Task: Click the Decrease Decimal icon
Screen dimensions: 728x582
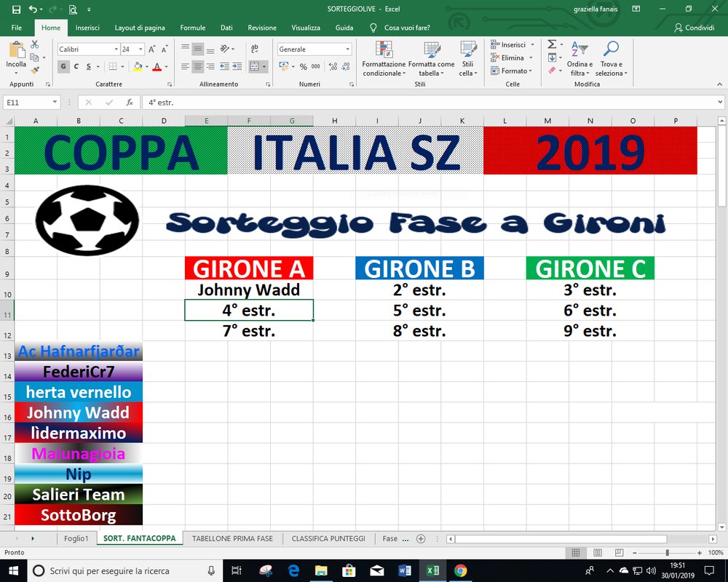Action: pos(346,67)
